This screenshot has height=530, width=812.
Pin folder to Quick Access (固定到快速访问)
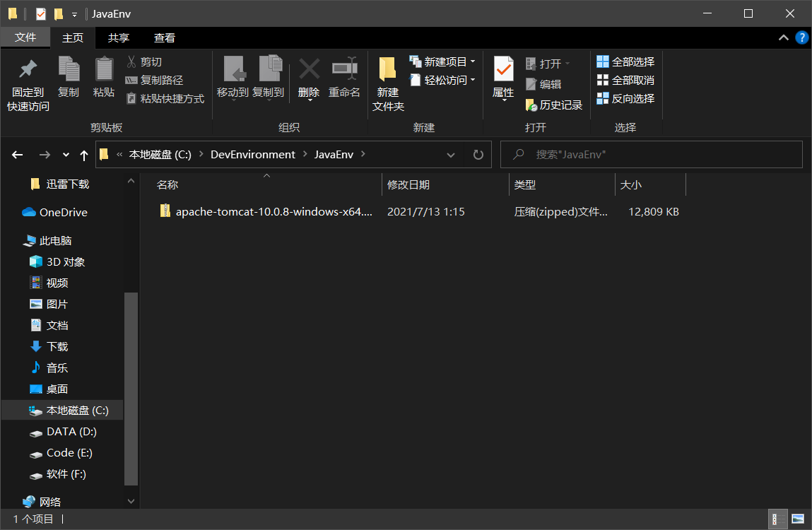(x=28, y=85)
